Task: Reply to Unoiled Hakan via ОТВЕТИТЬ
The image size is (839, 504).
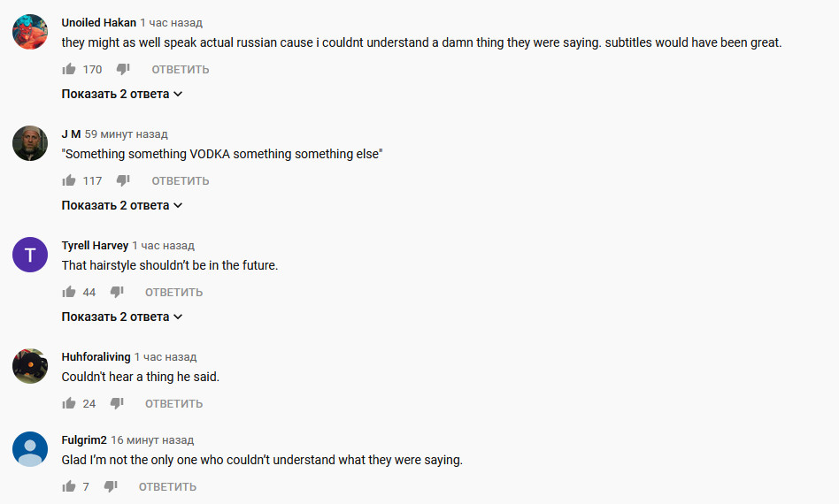Action: coord(181,70)
